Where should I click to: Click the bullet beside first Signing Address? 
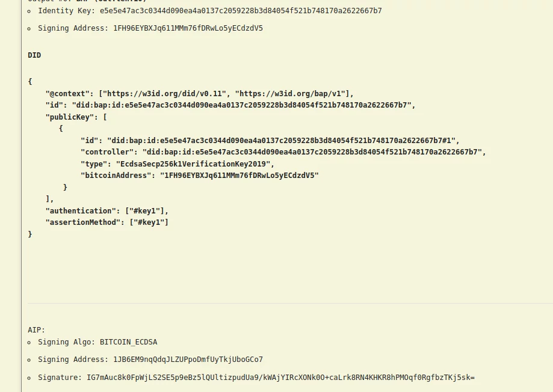[x=29, y=29]
